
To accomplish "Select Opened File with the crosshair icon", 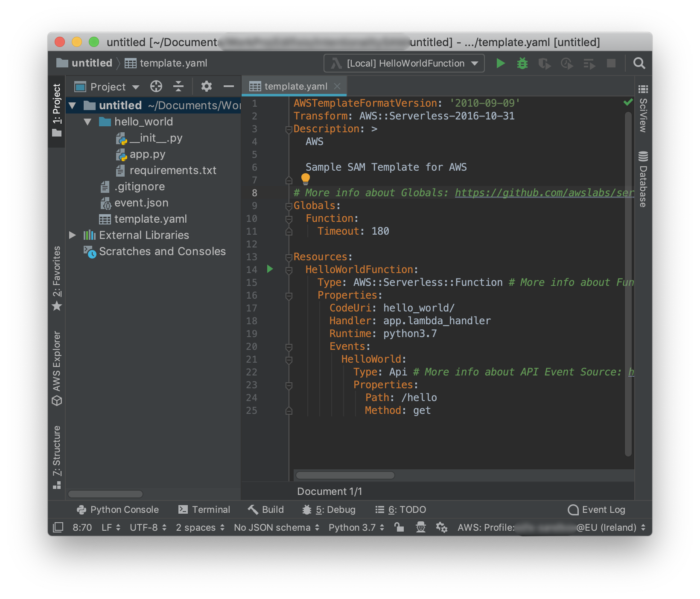I will coord(156,86).
